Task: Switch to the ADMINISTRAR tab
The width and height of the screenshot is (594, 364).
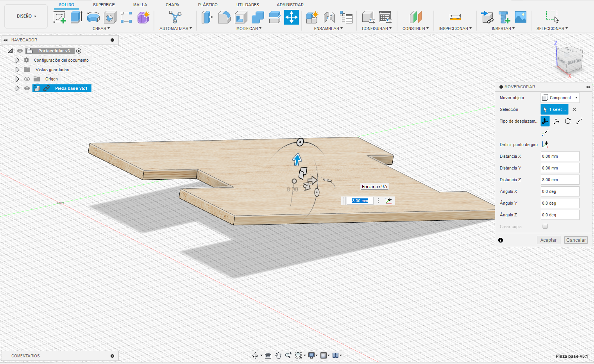Action: tap(290, 5)
